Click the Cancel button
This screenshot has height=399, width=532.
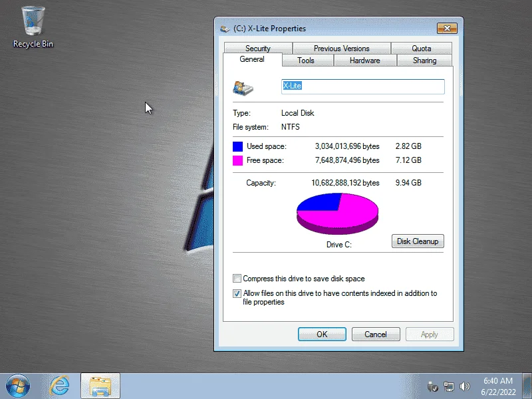click(x=376, y=334)
